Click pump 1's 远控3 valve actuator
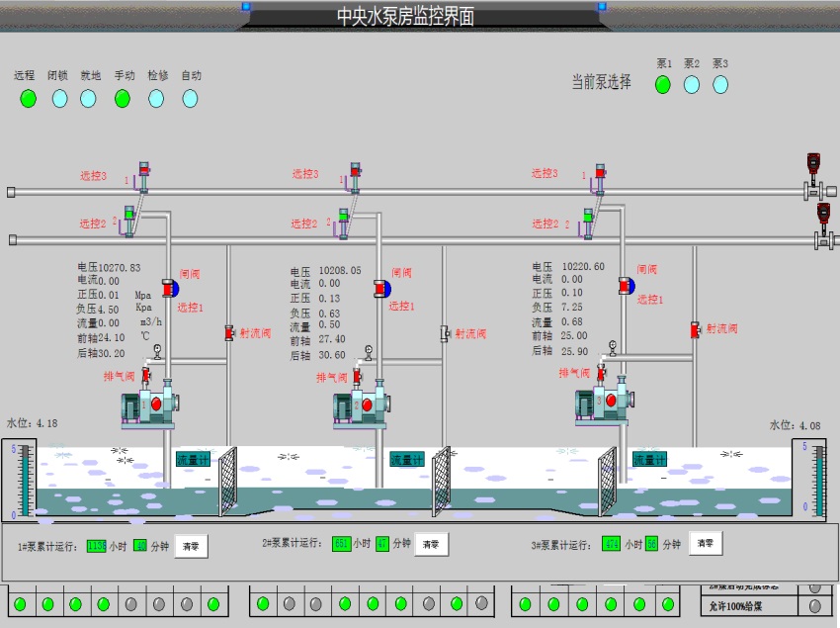Image resolution: width=840 pixels, height=628 pixels. [x=143, y=176]
